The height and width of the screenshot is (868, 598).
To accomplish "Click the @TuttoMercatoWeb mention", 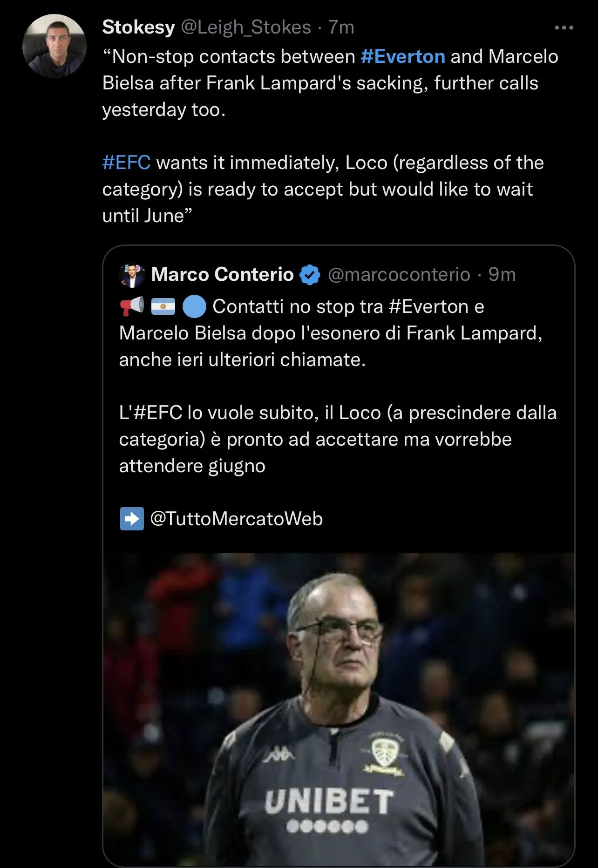I will [x=237, y=519].
